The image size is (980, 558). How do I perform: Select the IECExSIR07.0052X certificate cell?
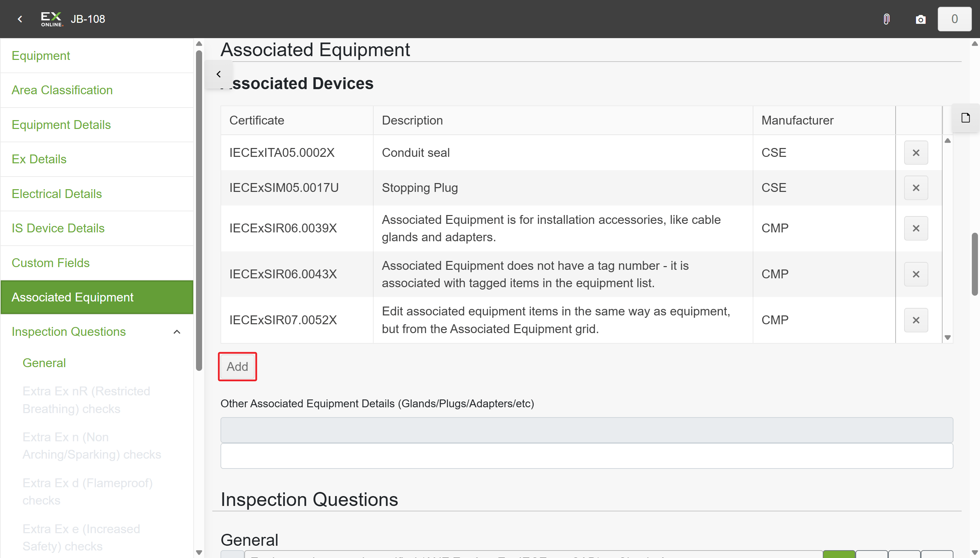[x=297, y=320]
